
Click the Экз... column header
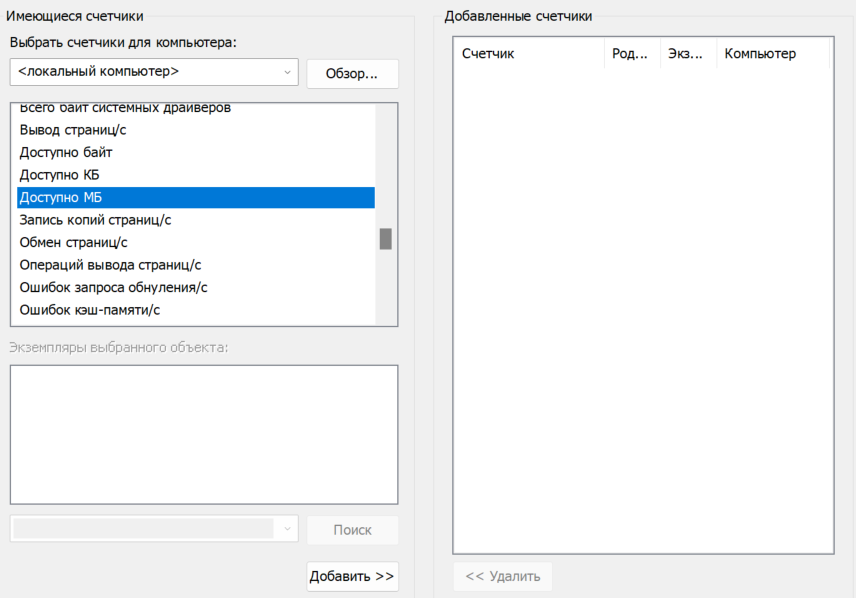click(x=688, y=54)
